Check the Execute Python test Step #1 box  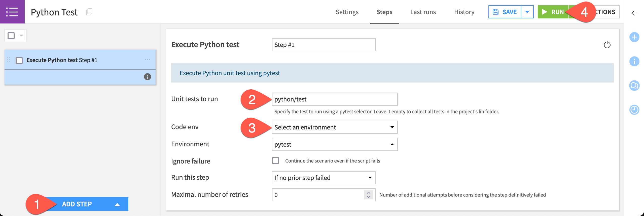[19, 60]
